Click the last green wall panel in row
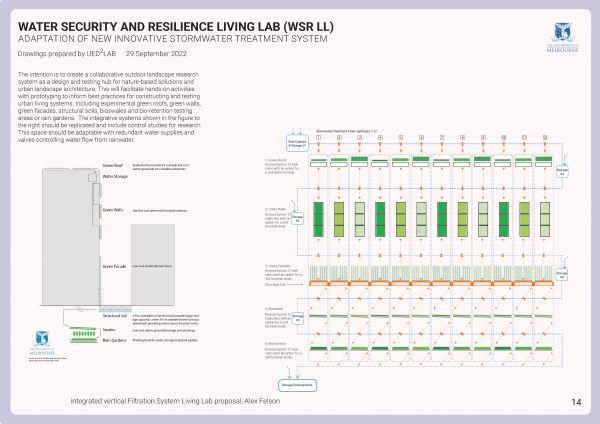The image size is (600, 424). tap(545, 219)
